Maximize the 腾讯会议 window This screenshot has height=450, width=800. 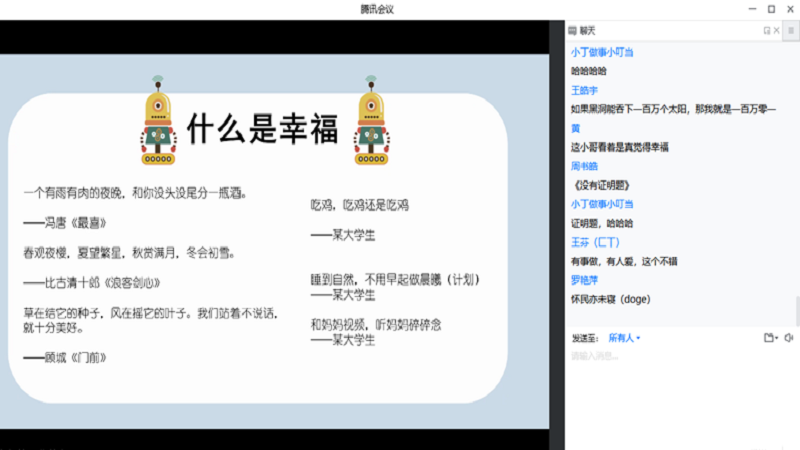click(771, 9)
